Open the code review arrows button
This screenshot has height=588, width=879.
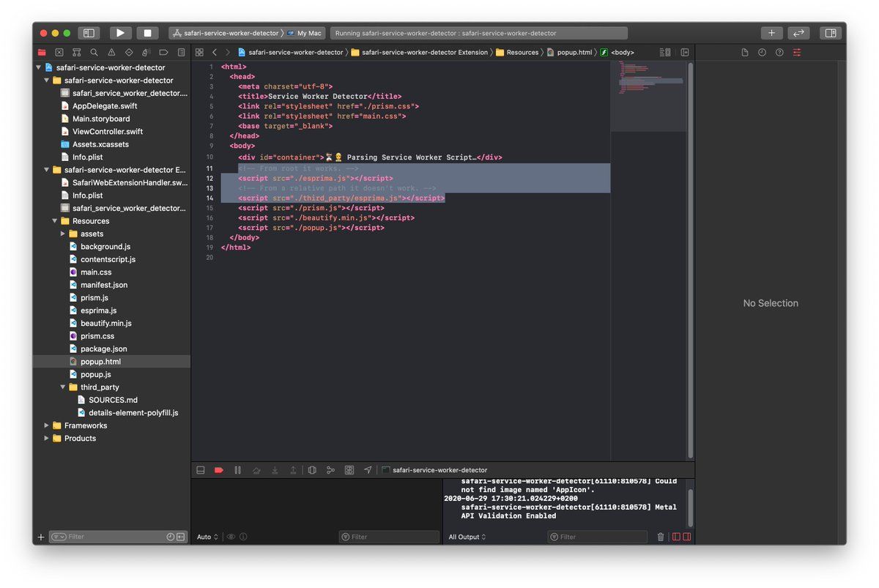798,33
